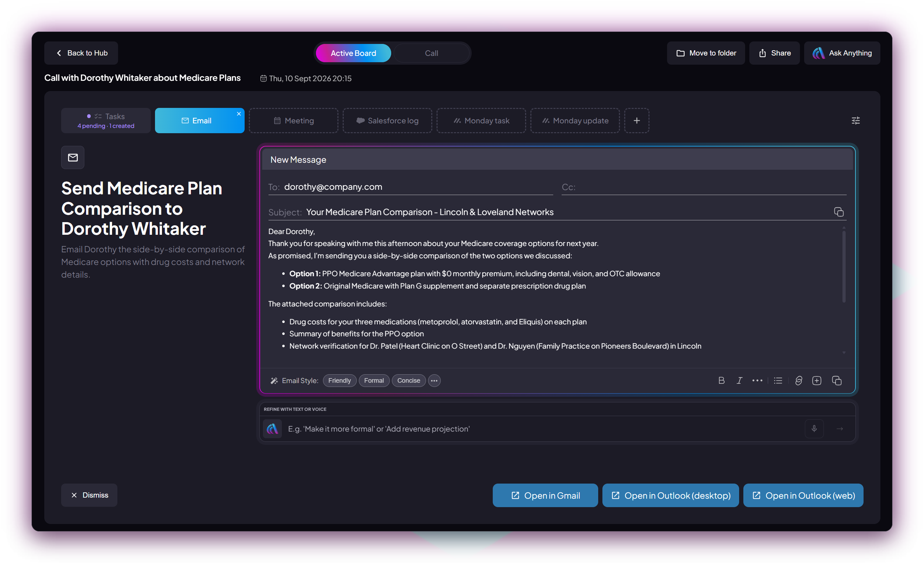Open the board settings sliders icon
The image size is (924, 563).
coord(855,121)
